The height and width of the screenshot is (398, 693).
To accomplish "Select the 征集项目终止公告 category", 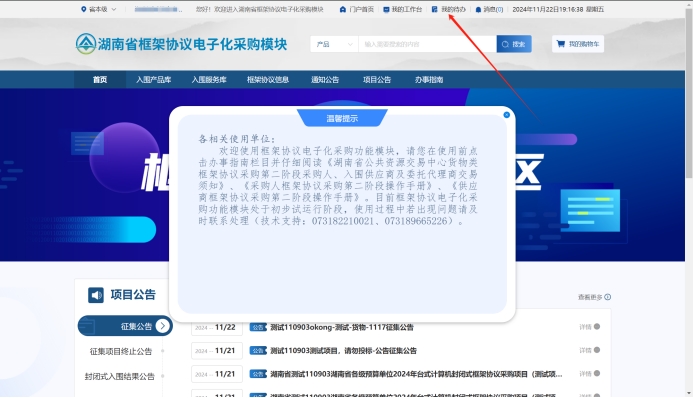I will (x=121, y=351).
